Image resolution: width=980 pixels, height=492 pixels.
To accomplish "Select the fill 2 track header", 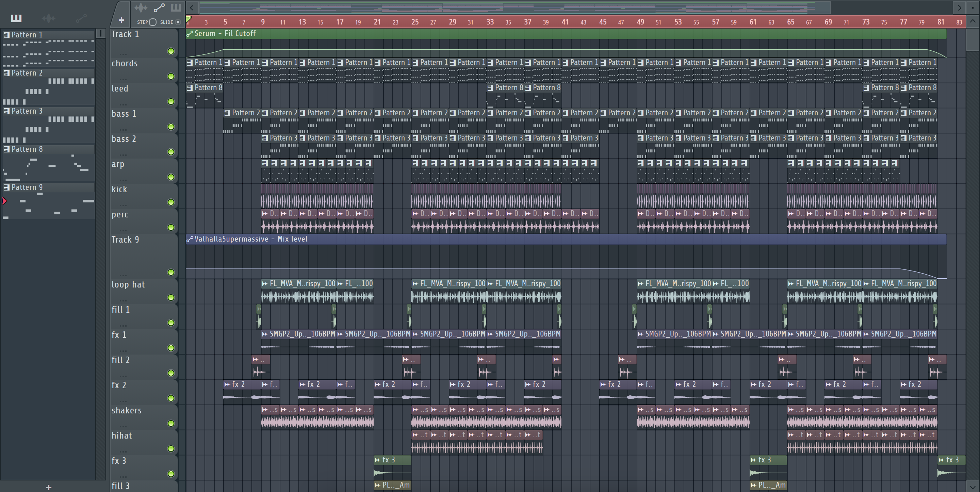I will 144,367.
